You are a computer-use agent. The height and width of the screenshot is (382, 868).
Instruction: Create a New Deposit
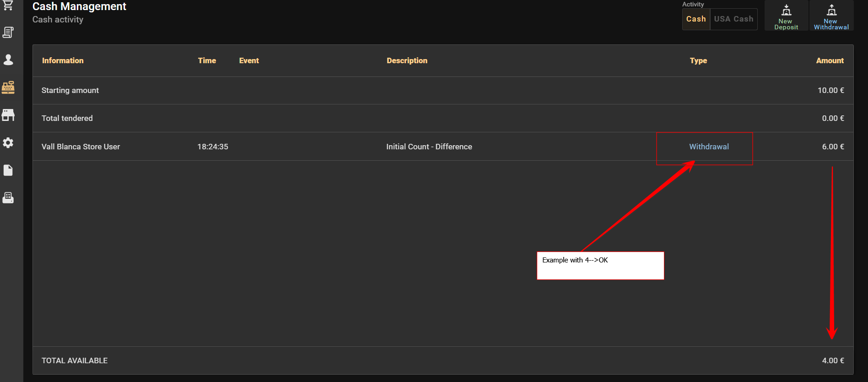786,16
